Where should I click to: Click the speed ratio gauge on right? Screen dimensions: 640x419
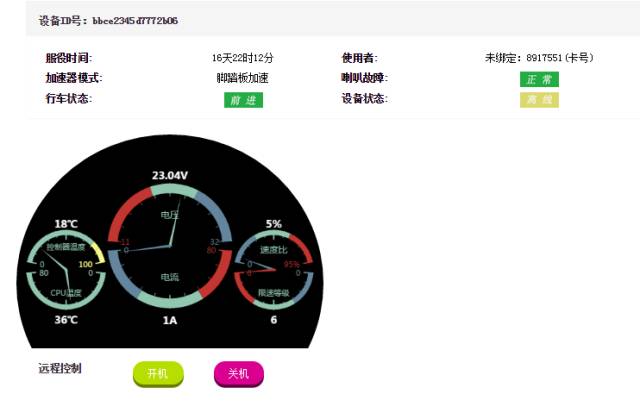click(x=274, y=269)
